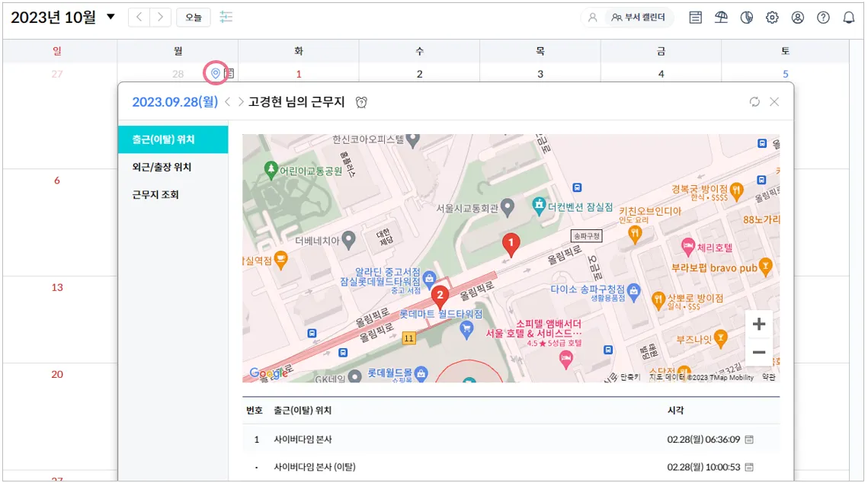Switch to 부서 캘린더 view
This screenshot has width=868, height=483.
pos(639,18)
